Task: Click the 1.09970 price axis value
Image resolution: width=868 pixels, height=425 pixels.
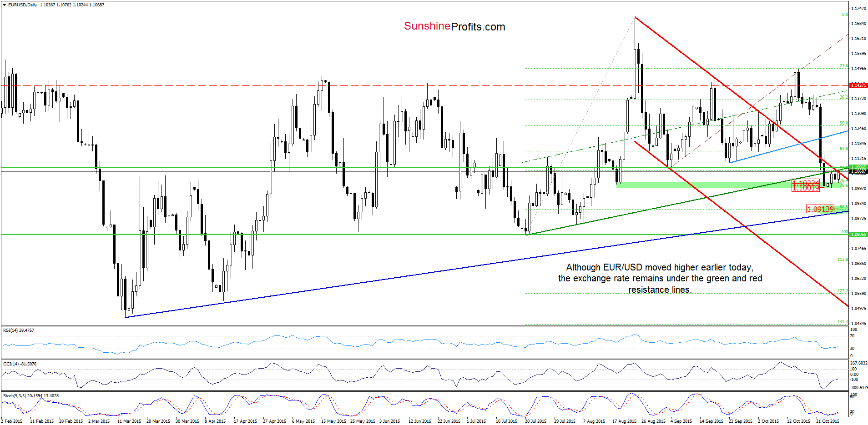Action: click(x=858, y=189)
